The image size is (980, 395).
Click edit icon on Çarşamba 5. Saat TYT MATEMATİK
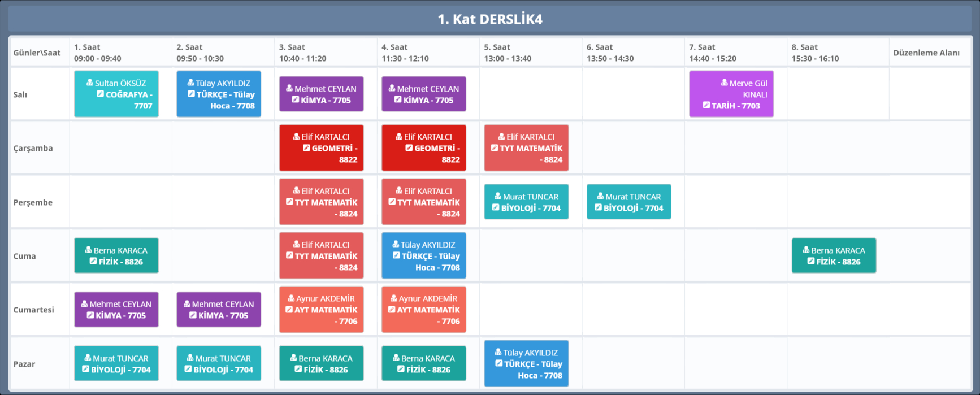coord(494,148)
